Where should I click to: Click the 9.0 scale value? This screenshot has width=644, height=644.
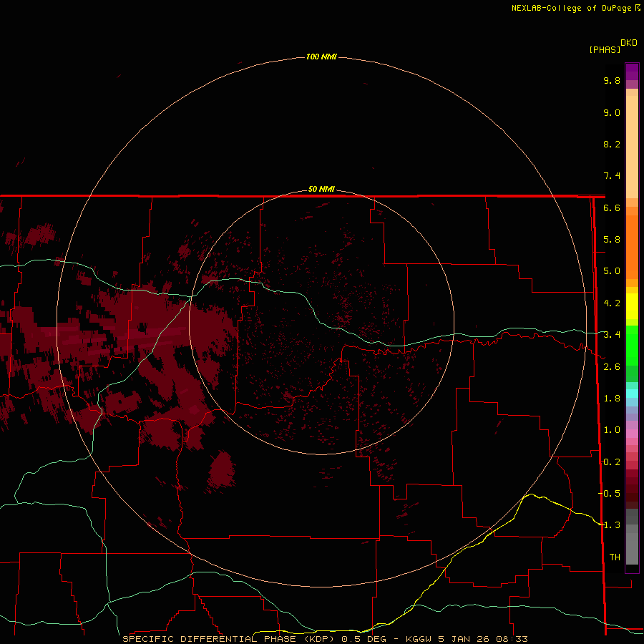click(x=612, y=112)
